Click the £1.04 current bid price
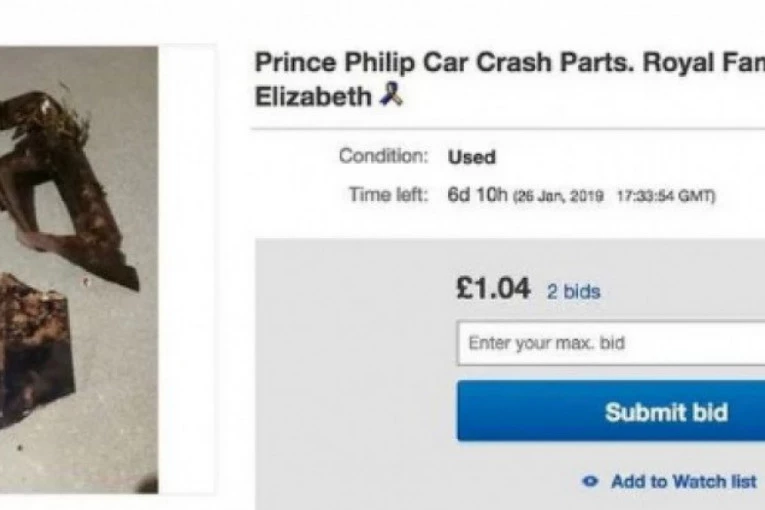 [x=493, y=289]
